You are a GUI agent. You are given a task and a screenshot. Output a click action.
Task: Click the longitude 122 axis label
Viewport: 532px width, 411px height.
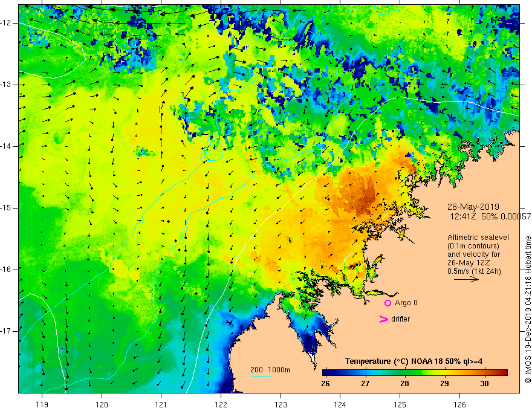221,404
